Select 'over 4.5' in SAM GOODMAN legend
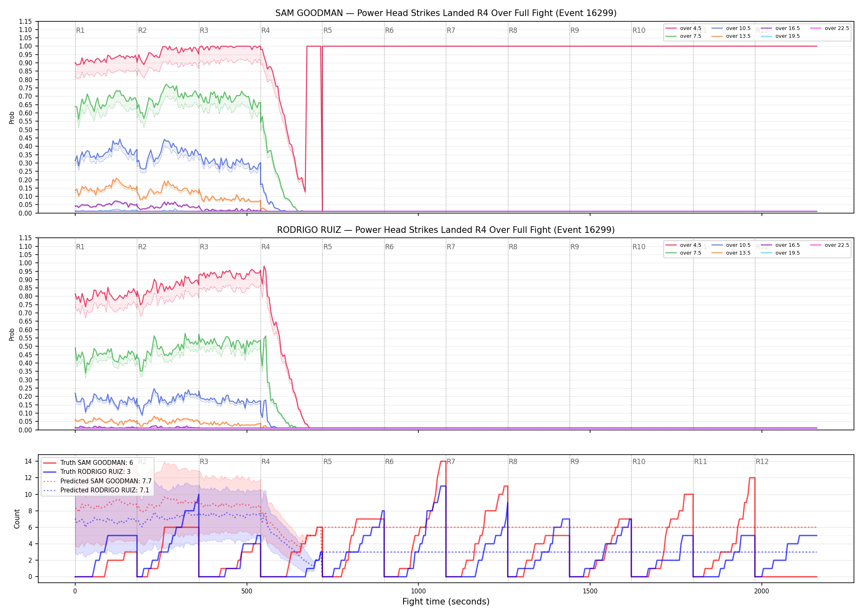Viewport: 863px width, 616px height. (683, 28)
